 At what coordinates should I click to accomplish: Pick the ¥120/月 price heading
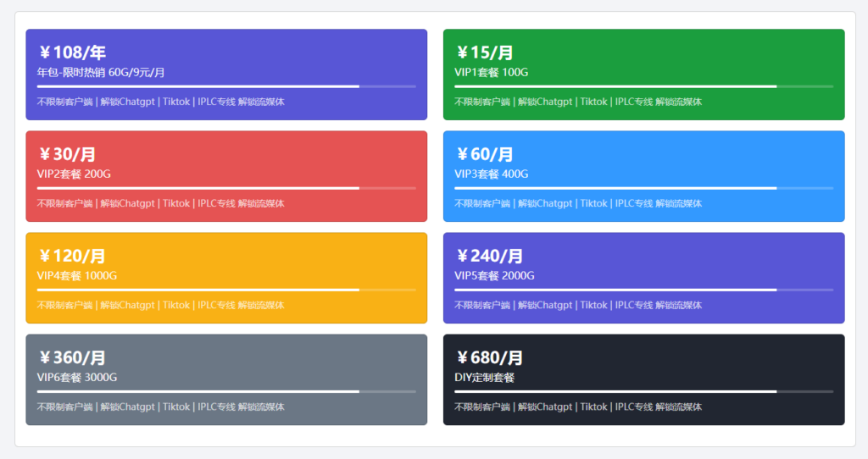click(x=72, y=256)
